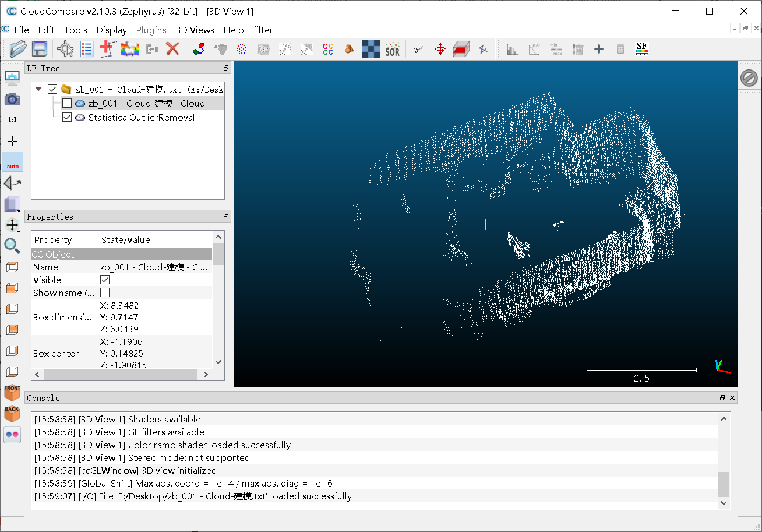762x532 pixels.
Task: Click the monitor full screen icon
Action: click(12, 77)
